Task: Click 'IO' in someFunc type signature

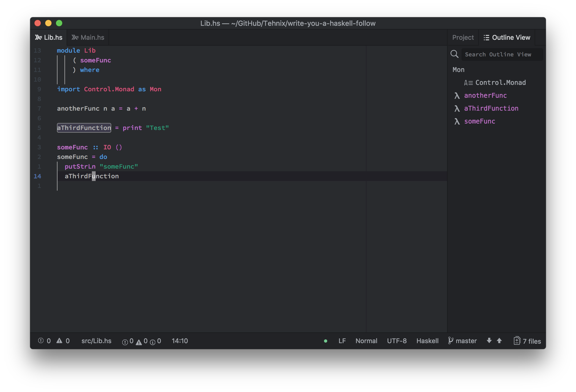Action: pyautogui.click(x=107, y=147)
